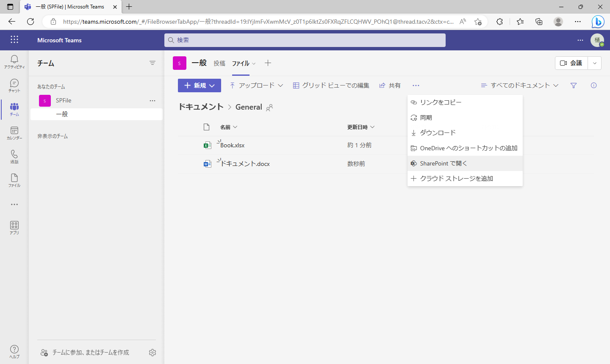Open the filter pane funnel icon
This screenshot has height=364, width=610.
coord(574,85)
